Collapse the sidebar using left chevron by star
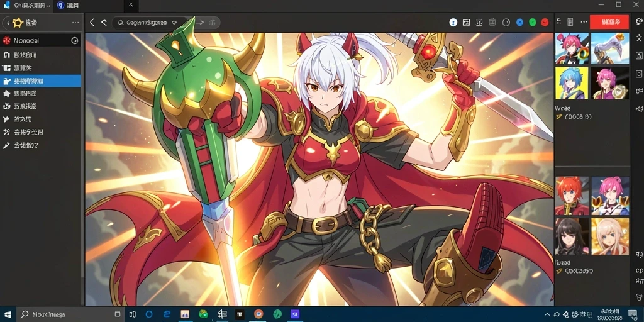This screenshot has height=322, width=644. point(8,23)
